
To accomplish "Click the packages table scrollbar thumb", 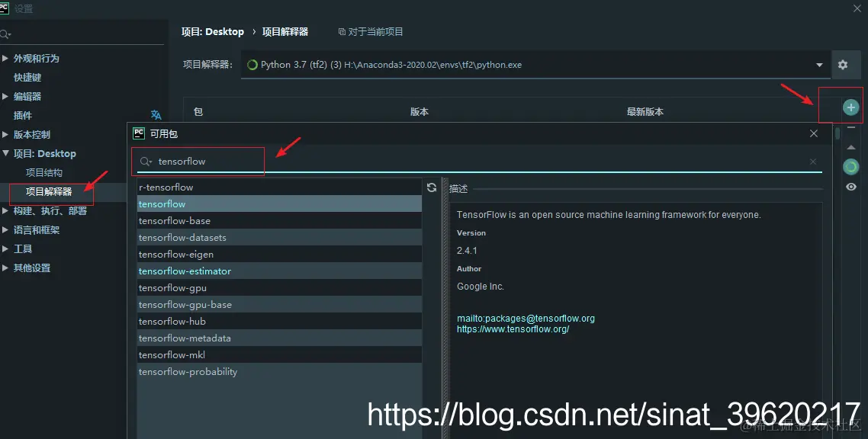I will pos(837,133).
